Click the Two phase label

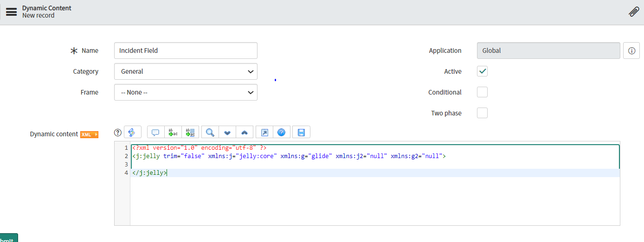pos(446,113)
